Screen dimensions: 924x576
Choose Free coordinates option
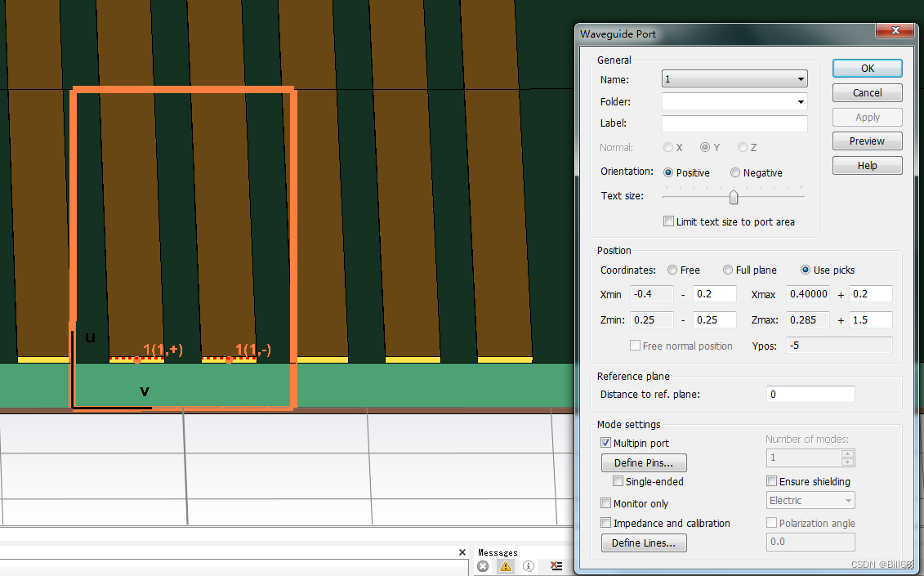point(672,270)
